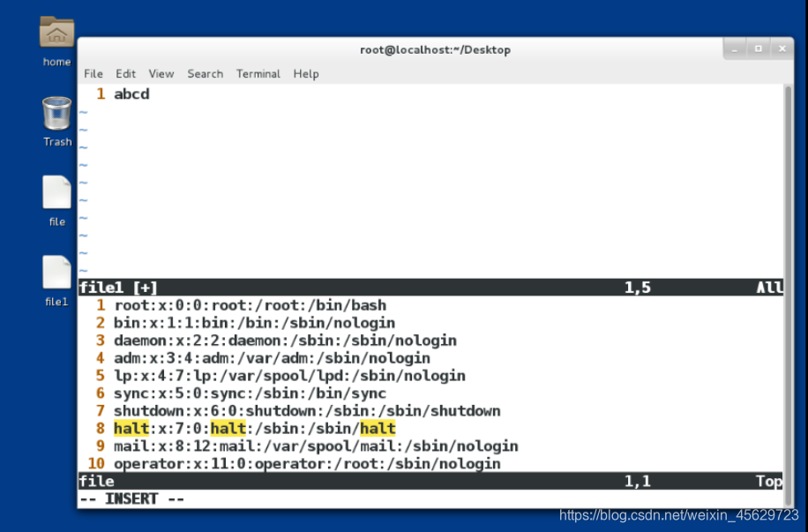Image resolution: width=808 pixels, height=532 pixels.
Task: Place cursor on lp:x:4:7 line
Action: (289, 375)
